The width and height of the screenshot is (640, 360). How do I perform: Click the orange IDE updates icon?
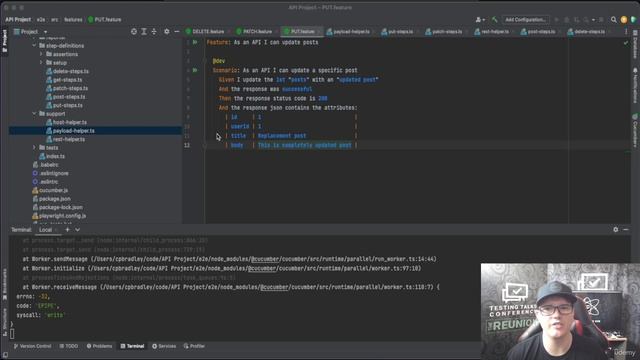pos(624,20)
